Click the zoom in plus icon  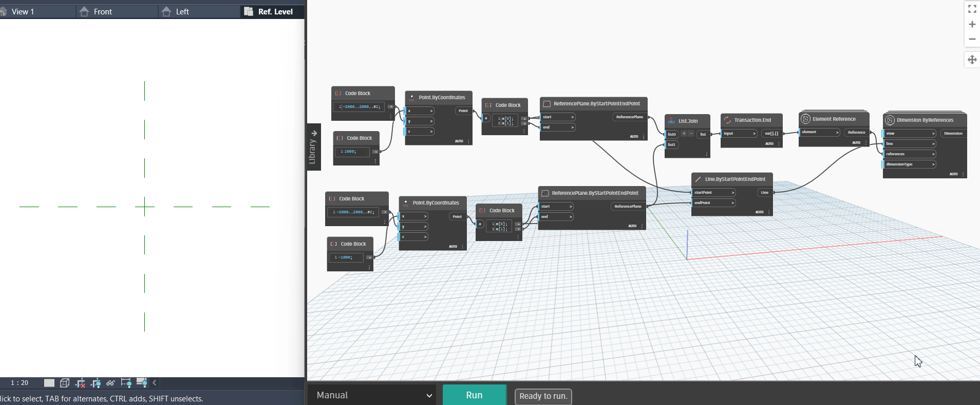(x=972, y=24)
